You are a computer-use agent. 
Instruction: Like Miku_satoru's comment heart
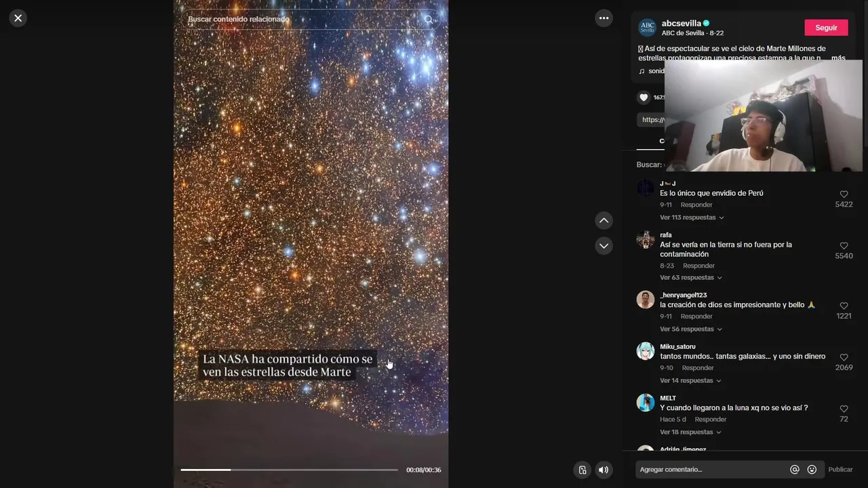(844, 357)
